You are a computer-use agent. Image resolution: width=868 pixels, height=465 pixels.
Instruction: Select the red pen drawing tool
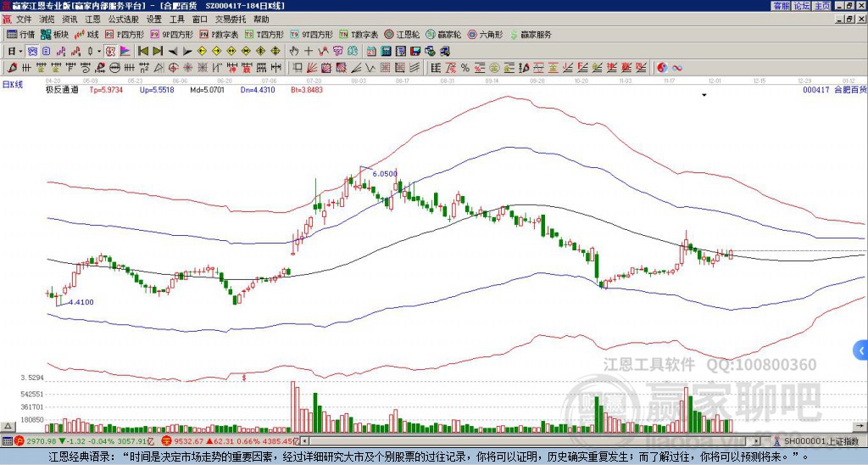click(12, 68)
